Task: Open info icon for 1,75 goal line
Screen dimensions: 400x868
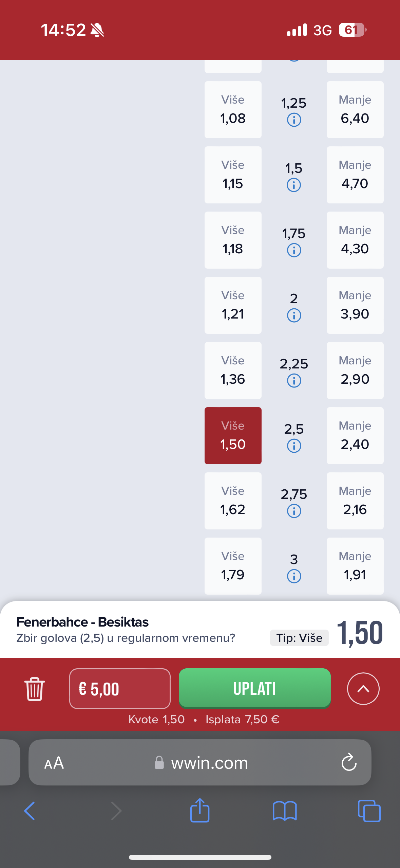Action: [294, 250]
